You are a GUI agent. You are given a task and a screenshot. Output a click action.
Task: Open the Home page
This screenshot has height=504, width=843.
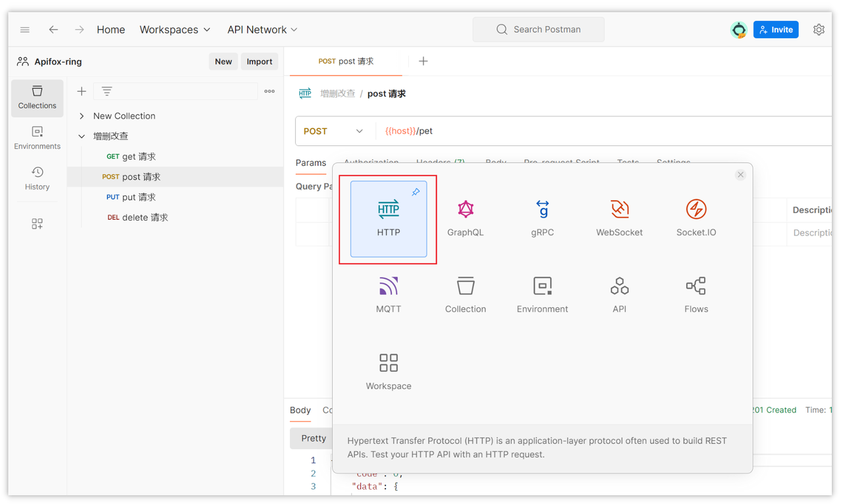(x=111, y=30)
